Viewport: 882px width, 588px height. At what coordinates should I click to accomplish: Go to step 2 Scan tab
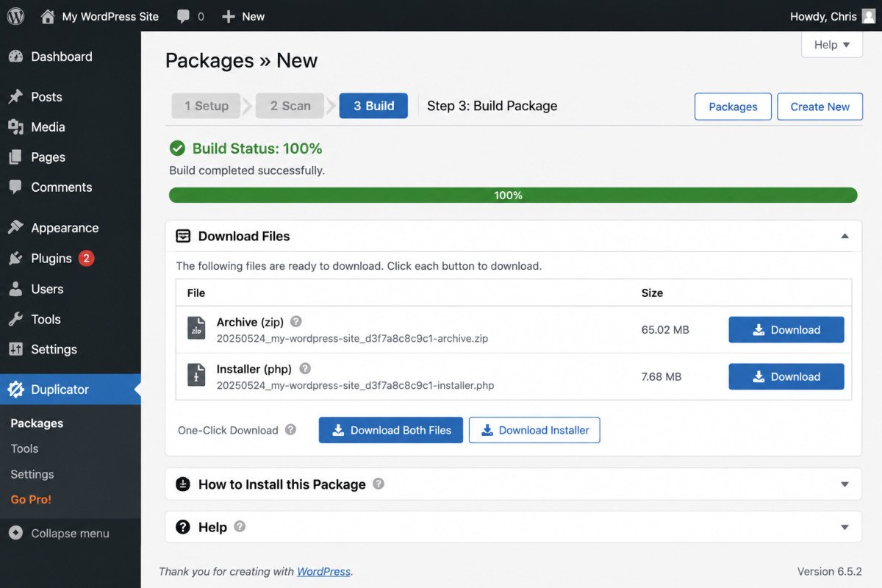[290, 106]
